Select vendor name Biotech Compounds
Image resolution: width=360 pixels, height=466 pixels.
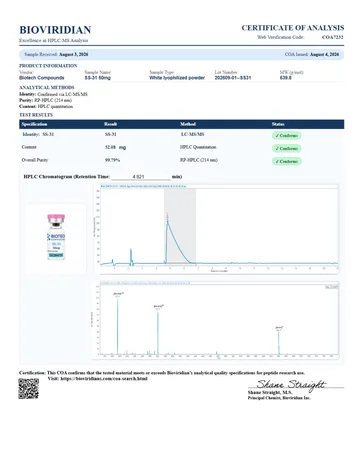42,78
